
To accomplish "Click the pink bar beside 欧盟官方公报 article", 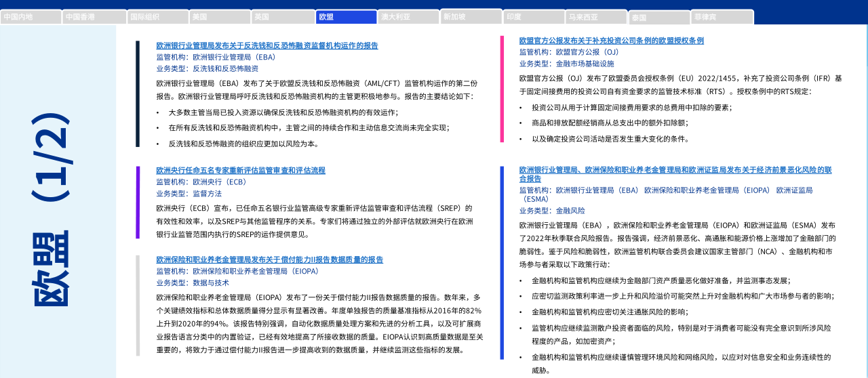I will 502,89.
